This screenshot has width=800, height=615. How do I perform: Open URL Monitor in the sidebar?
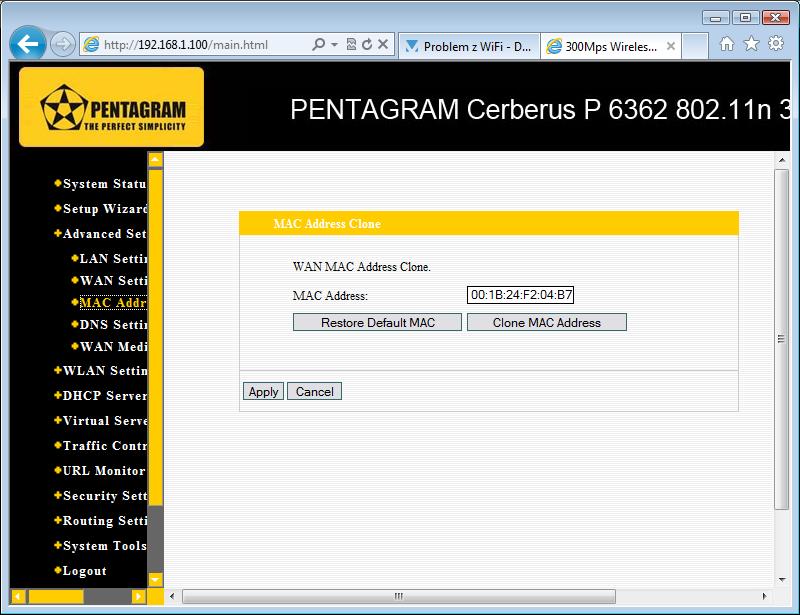click(103, 471)
